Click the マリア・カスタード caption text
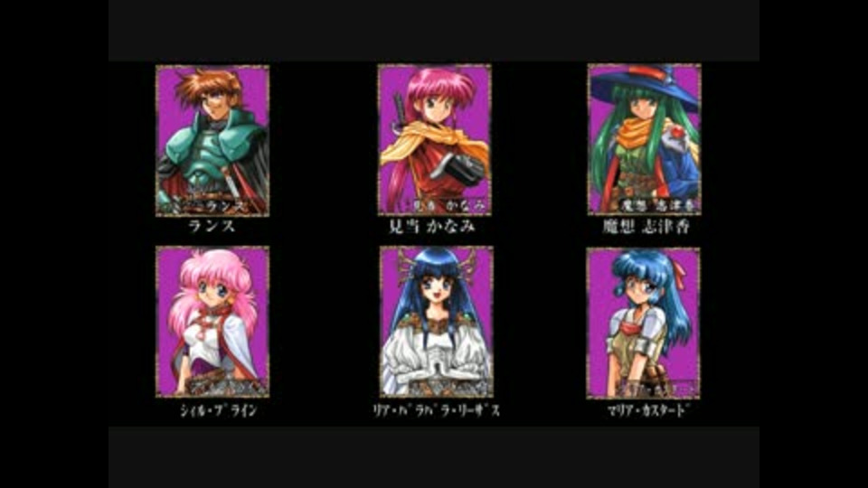868x488 pixels. point(646,410)
